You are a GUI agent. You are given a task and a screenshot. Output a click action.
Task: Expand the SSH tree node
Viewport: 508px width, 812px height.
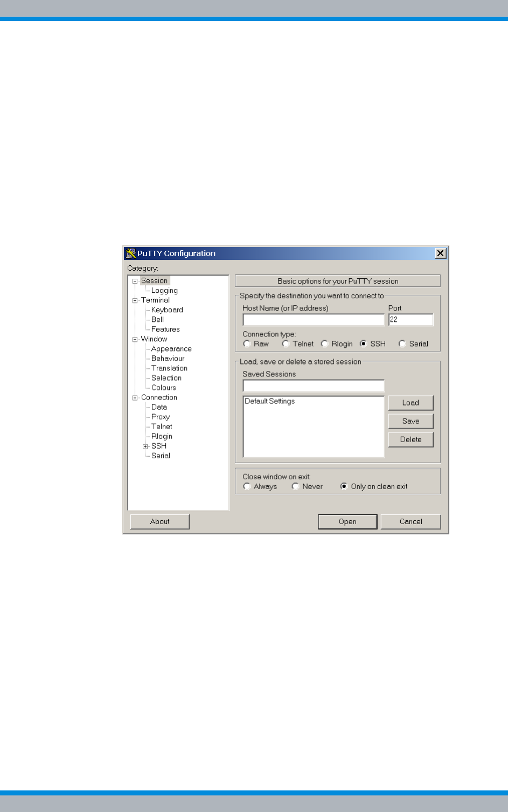(x=145, y=446)
